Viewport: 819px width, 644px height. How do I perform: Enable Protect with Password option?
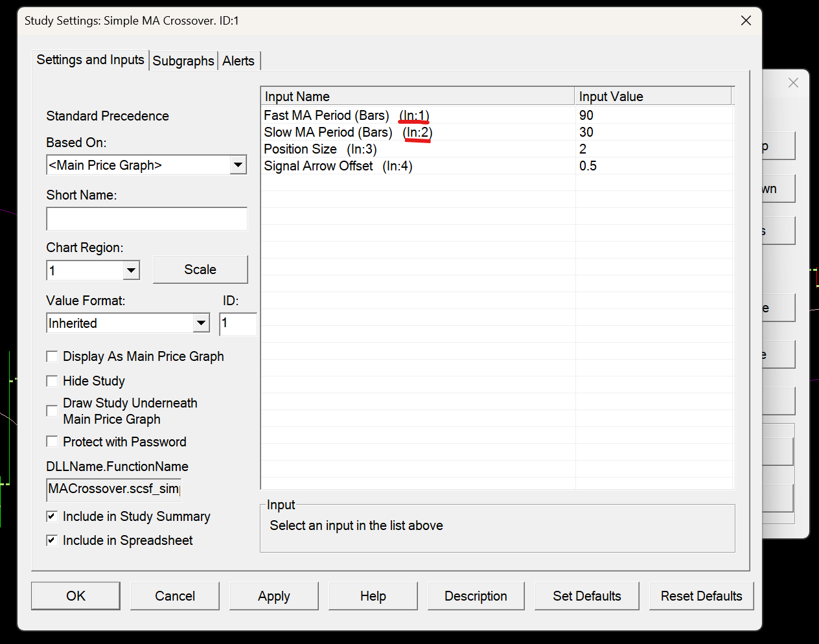coord(52,442)
